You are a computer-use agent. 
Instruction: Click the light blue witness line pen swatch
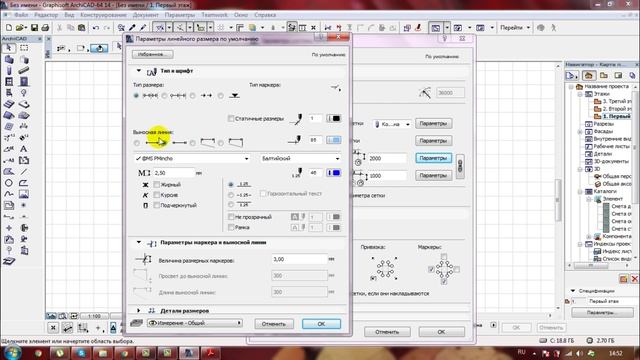(x=333, y=140)
